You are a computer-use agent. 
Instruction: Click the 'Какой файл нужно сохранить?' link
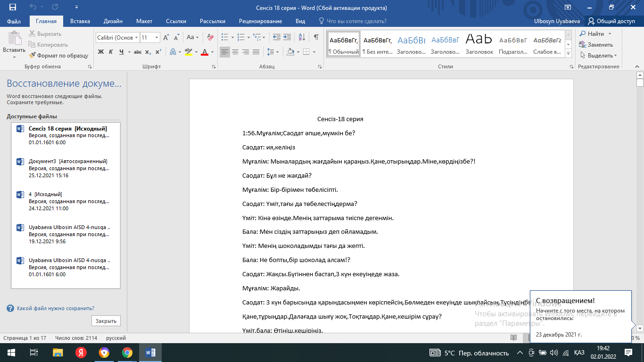(55, 308)
